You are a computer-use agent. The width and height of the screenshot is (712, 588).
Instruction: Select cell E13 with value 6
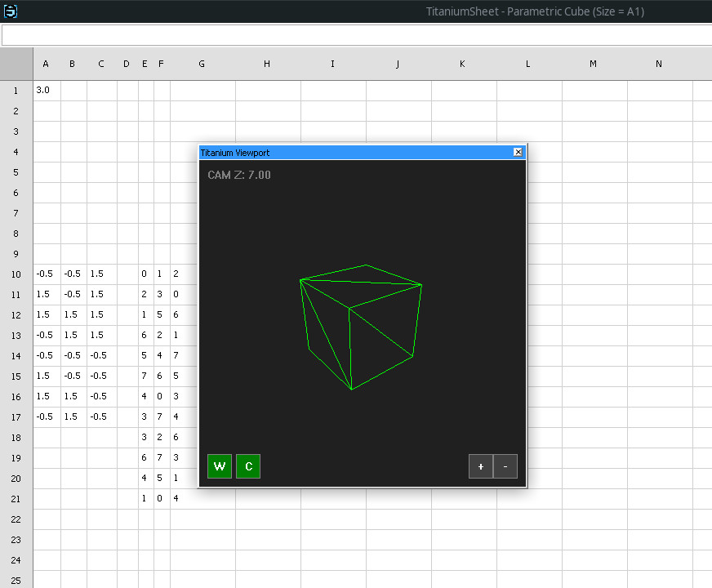(146, 336)
